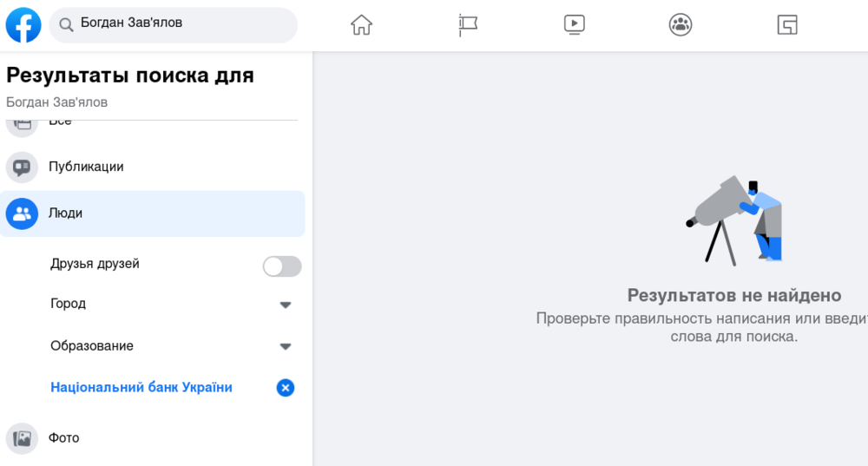Toggle the Друзья друзей switch
The width and height of the screenshot is (868, 466).
pos(282,266)
